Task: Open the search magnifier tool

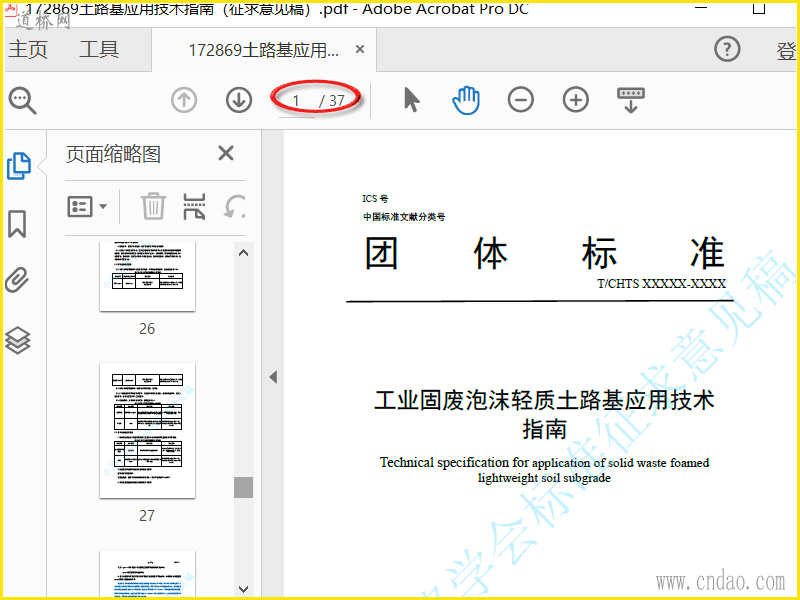Action: 22,100
